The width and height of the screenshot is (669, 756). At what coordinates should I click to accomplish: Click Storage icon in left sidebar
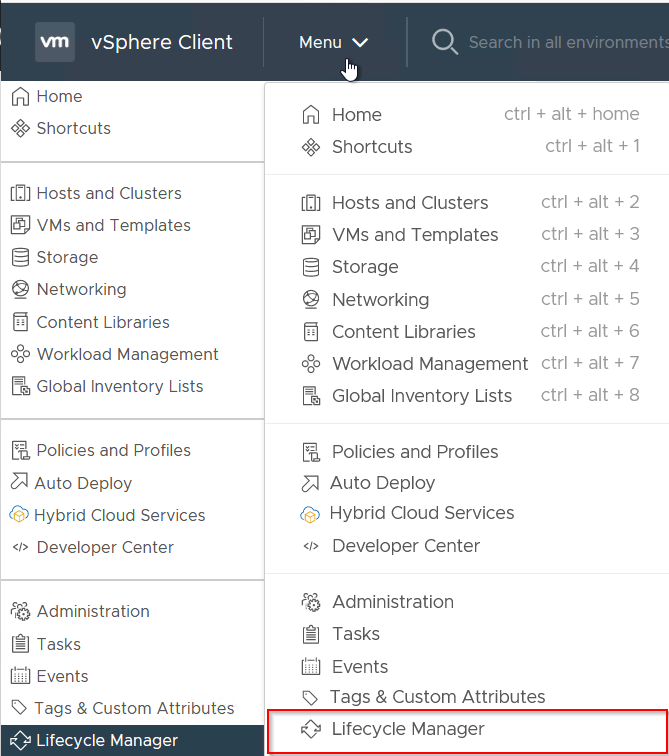(20, 257)
